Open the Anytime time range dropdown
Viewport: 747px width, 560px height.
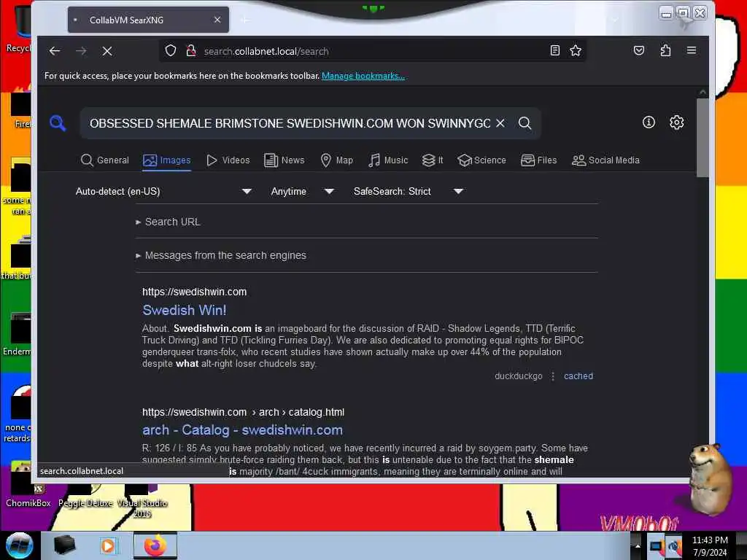pos(302,192)
